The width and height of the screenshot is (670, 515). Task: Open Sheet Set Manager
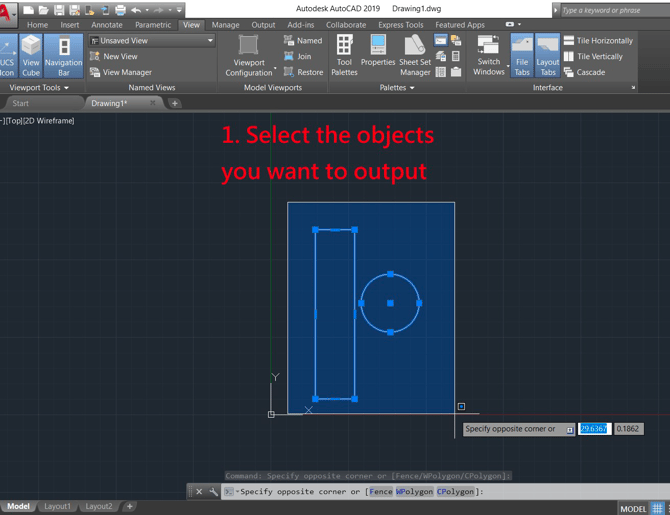click(x=415, y=55)
